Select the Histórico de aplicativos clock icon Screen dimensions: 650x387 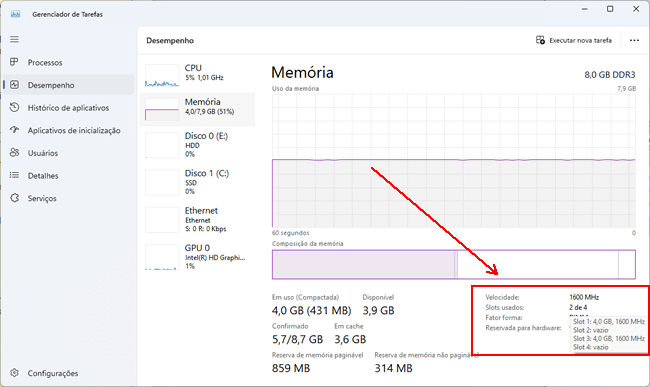[15, 107]
